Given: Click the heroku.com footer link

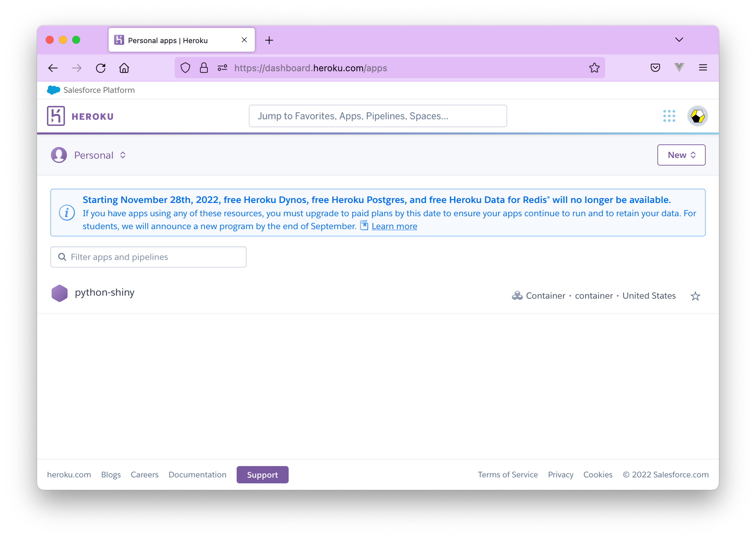Looking at the screenshot, I should [x=69, y=475].
